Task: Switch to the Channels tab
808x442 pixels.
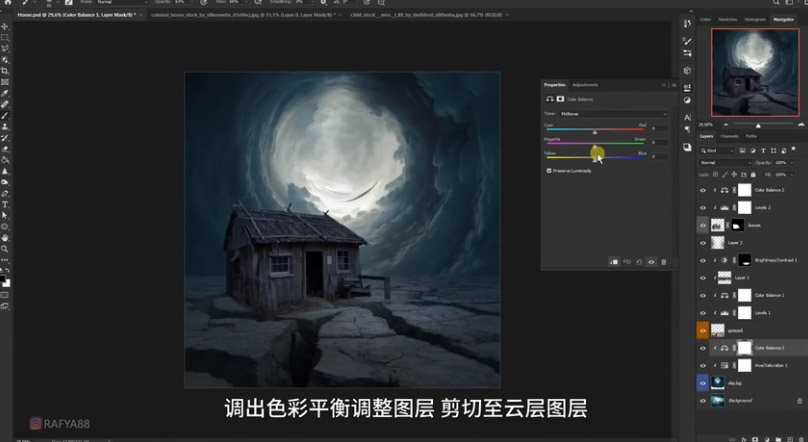Action: coord(729,136)
